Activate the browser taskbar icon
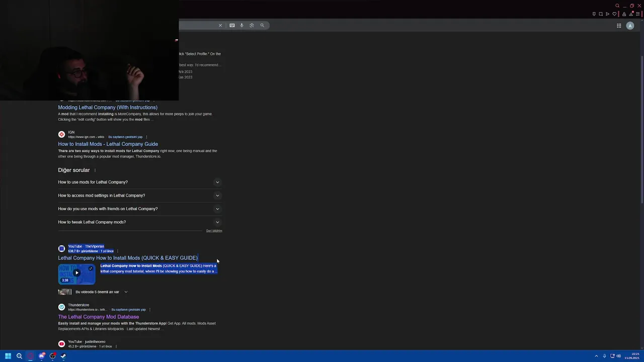Image resolution: width=644 pixels, height=362 pixels. pos(31,356)
